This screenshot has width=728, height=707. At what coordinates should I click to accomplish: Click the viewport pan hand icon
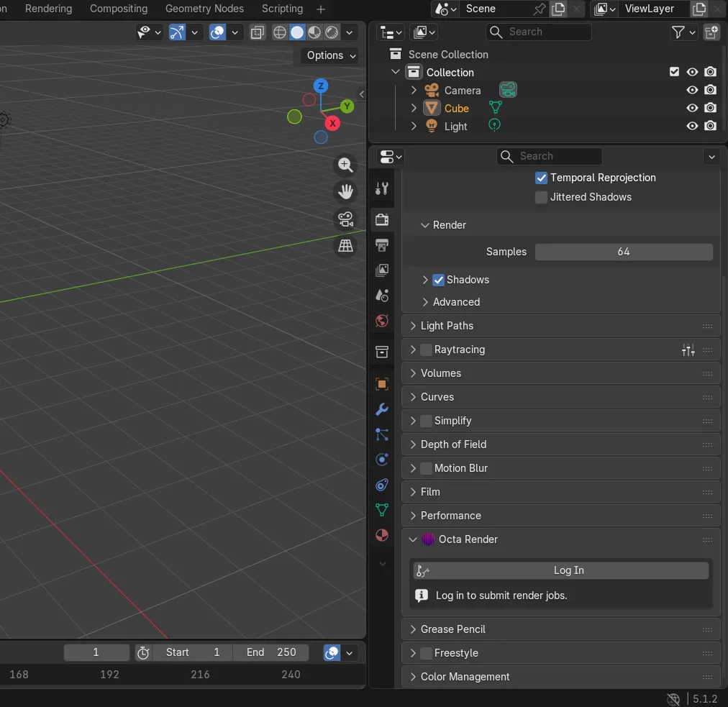(x=345, y=192)
